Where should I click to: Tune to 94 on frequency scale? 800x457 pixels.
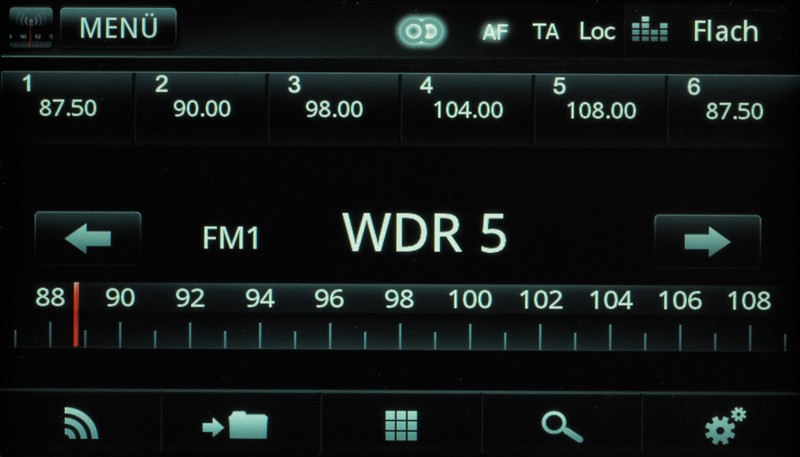click(x=260, y=298)
